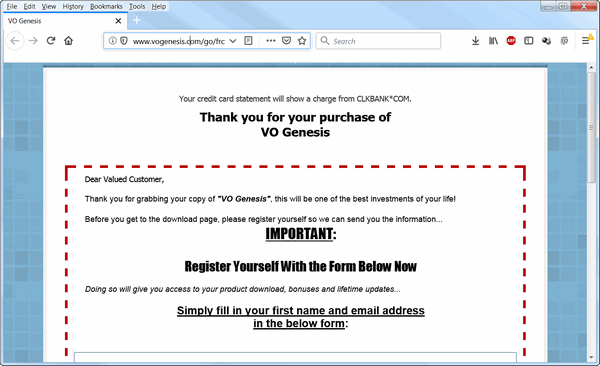600x366 pixels.
Task: Open page actions three-dot menu
Action: coord(271,41)
